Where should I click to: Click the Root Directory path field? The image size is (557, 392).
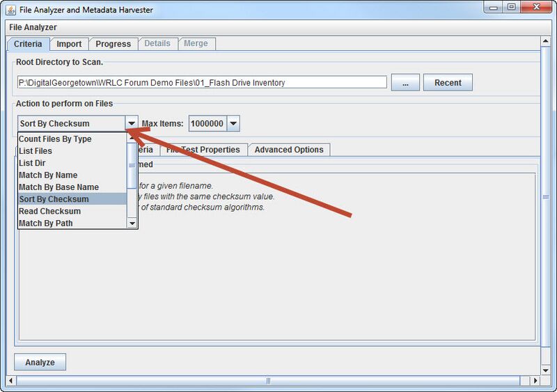(x=202, y=82)
